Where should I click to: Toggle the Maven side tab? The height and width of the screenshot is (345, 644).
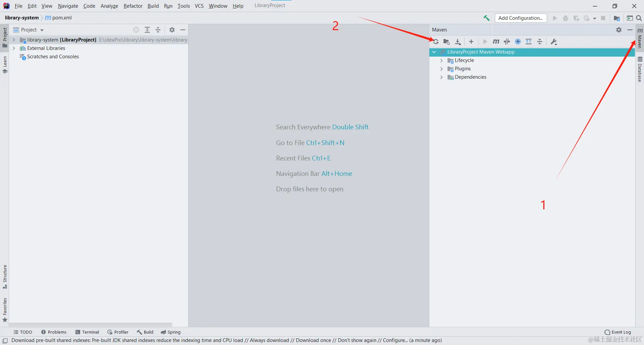640,38
